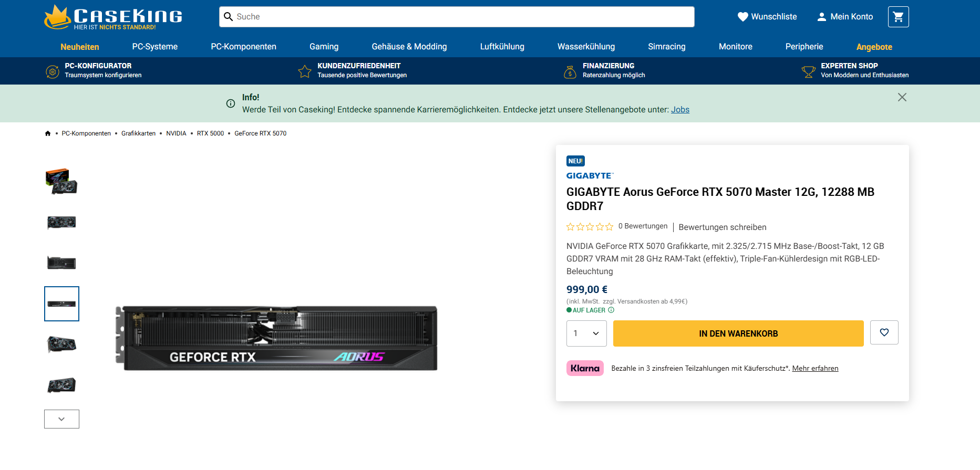Viewport: 980px width, 470px height.
Task: Click the Wunschliste heart icon
Action: point(742,17)
